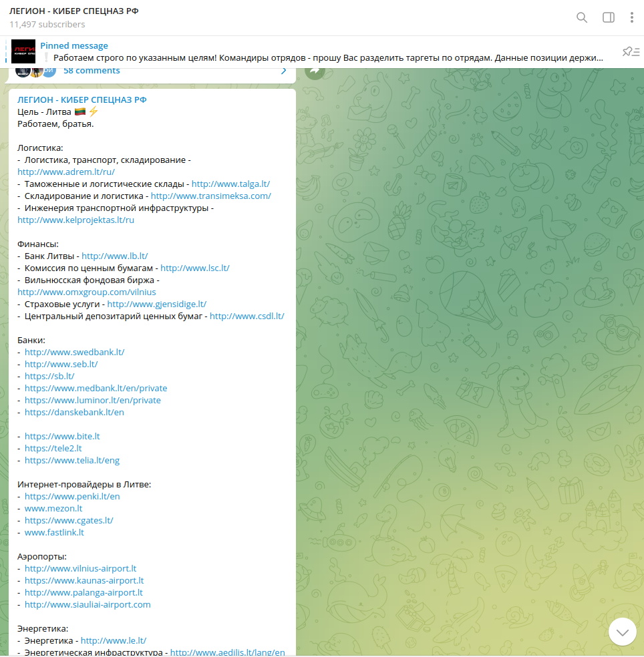Toggle the right sidebar panel icon

click(x=609, y=18)
